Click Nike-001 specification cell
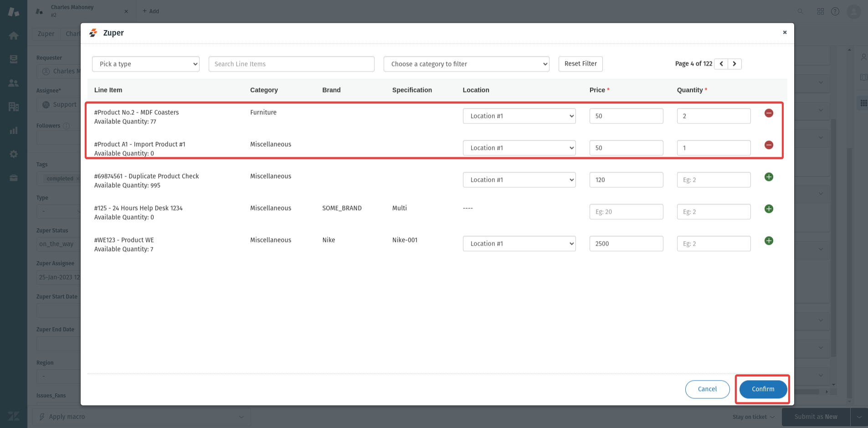The width and height of the screenshot is (868, 428). pyautogui.click(x=405, y=240)
